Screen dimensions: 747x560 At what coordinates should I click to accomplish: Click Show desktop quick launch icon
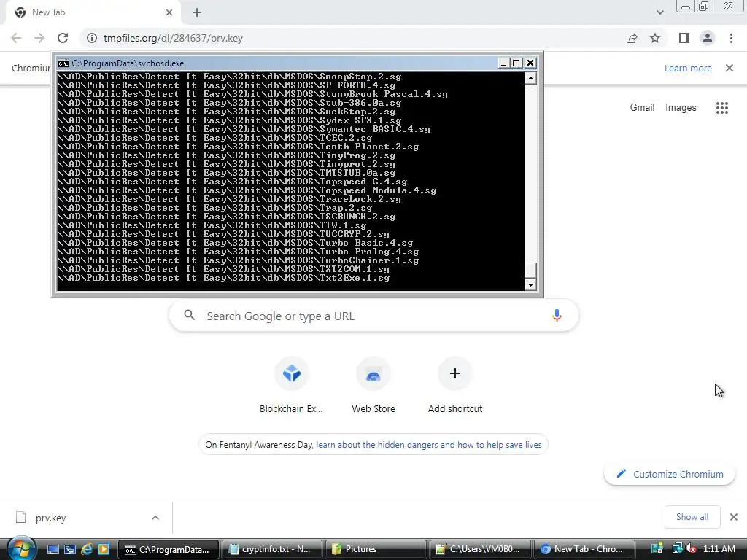click(53, 549)
